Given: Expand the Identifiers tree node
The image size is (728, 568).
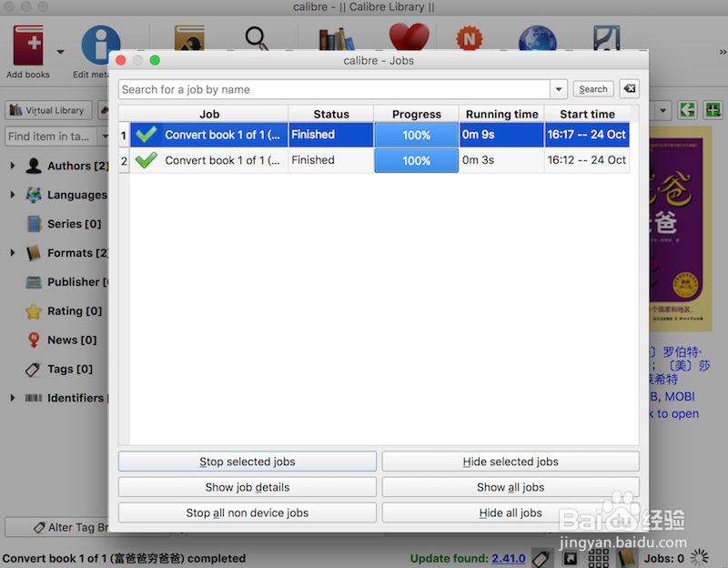Looking at the screenshot, I should coord(13,398).
